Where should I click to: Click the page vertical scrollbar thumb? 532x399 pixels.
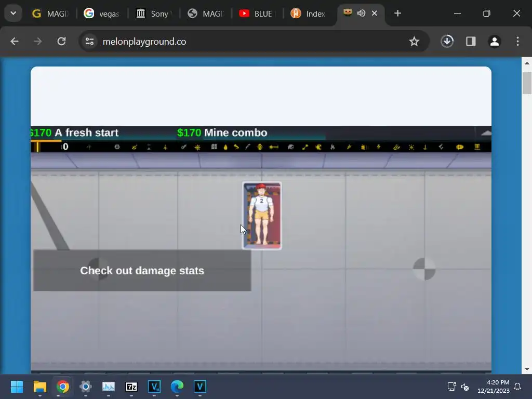click(x=527, y=83)
